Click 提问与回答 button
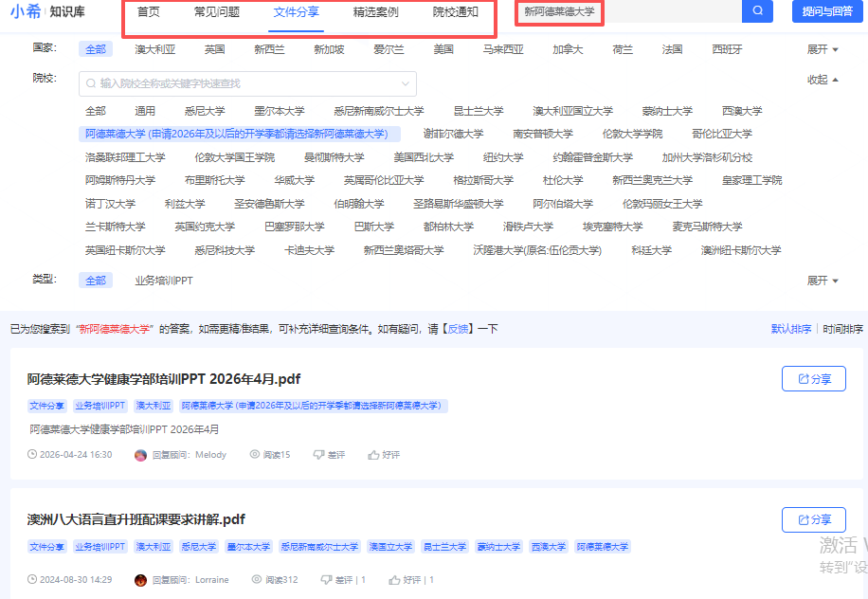 point(827,11)
